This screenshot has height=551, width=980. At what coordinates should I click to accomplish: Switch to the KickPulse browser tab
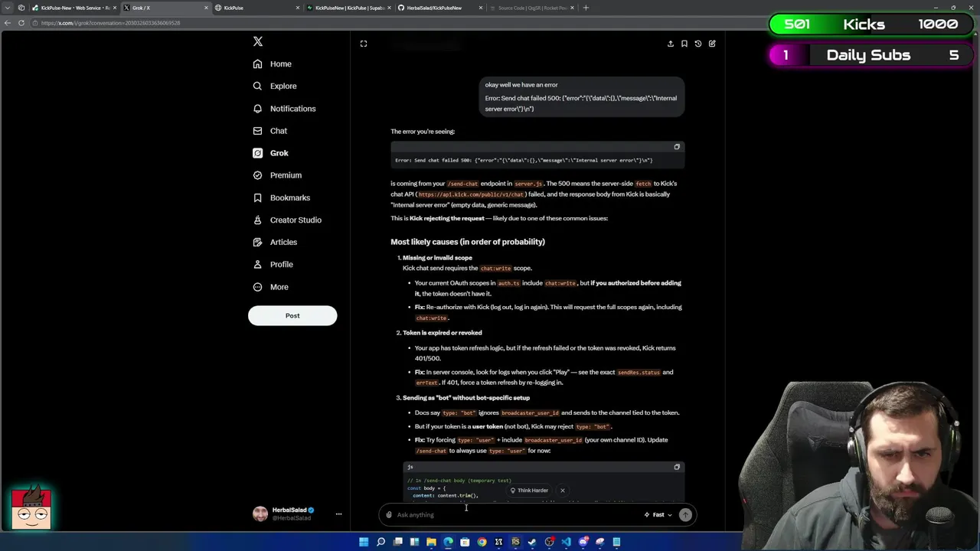coord(256,8)
